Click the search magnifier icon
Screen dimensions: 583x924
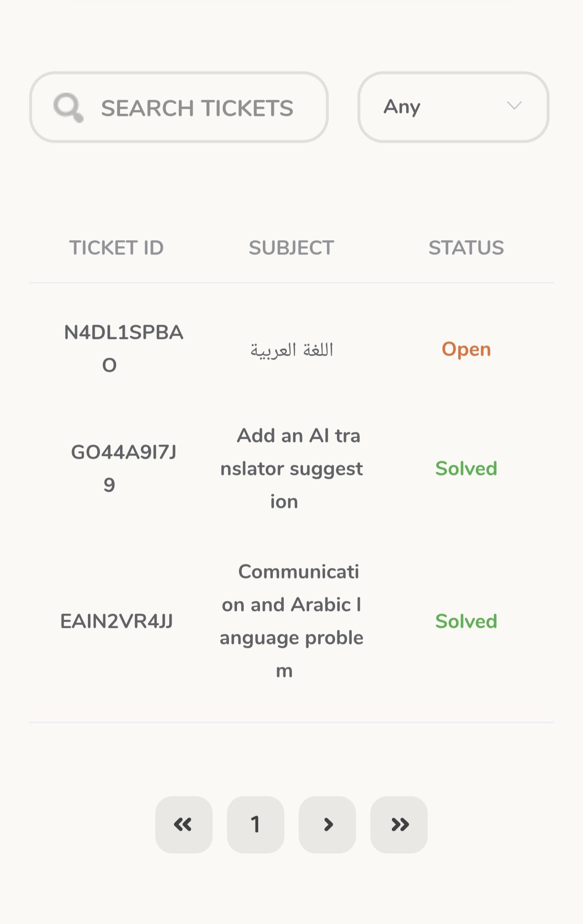[x=68, y=107]
